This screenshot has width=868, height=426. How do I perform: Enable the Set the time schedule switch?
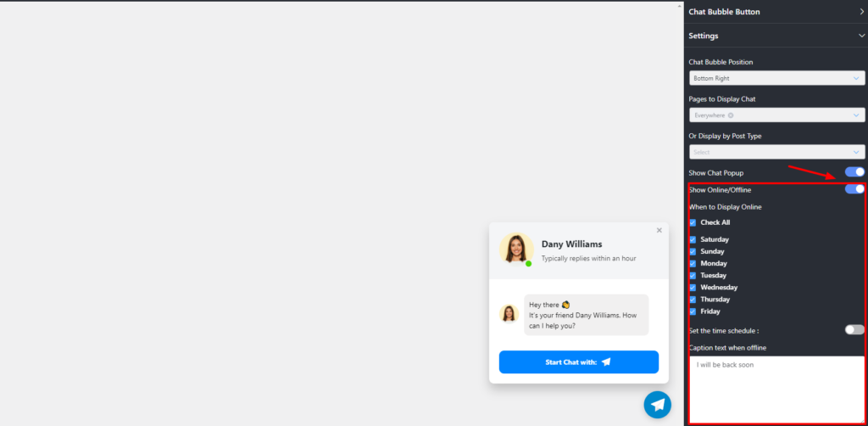point(854,329)
